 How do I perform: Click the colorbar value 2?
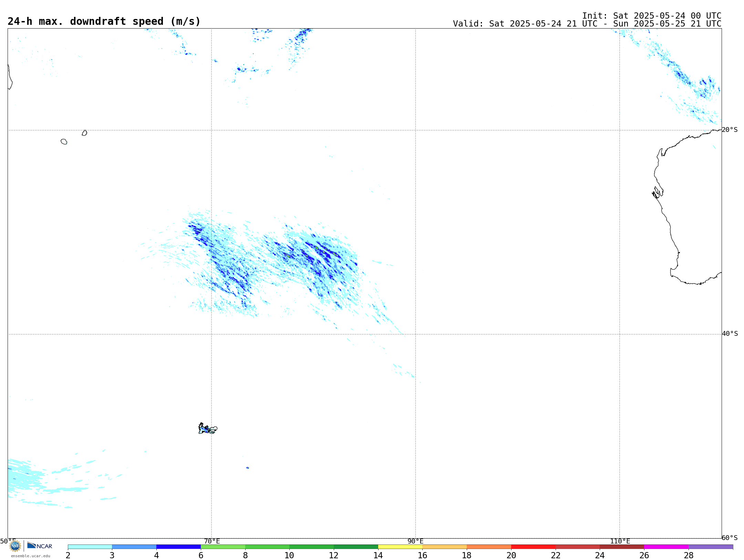pos(68,556)
